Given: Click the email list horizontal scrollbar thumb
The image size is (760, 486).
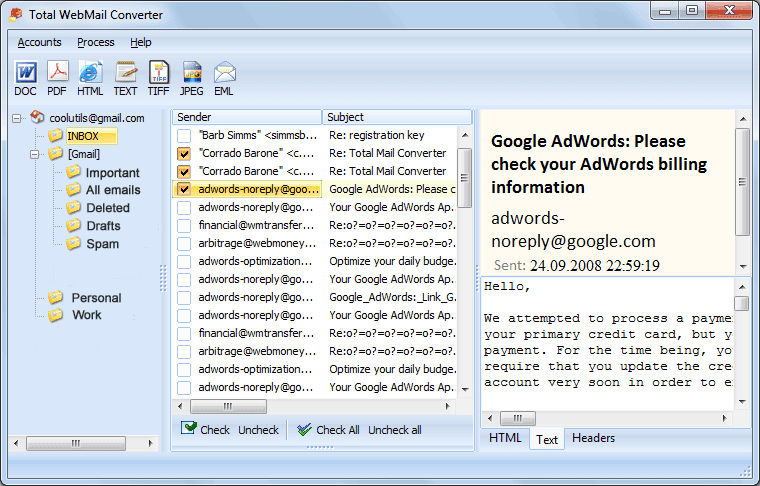Looking at the screenshot, I should pyautogui.click(x=228, y=406).
